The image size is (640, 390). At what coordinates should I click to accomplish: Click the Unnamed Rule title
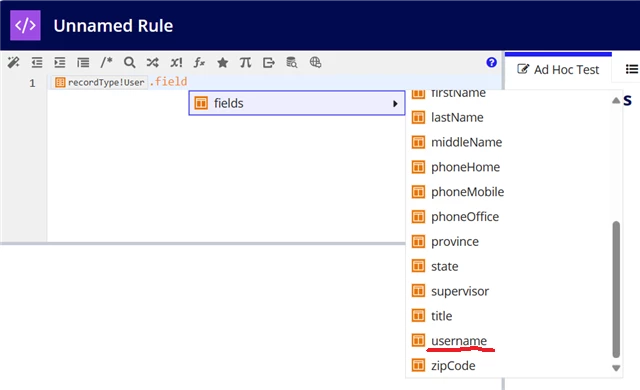click(113, 26)
